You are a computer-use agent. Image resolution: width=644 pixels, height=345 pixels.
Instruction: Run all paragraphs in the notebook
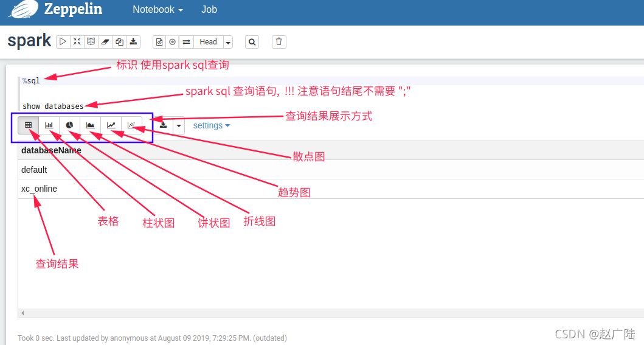[63, 41]
